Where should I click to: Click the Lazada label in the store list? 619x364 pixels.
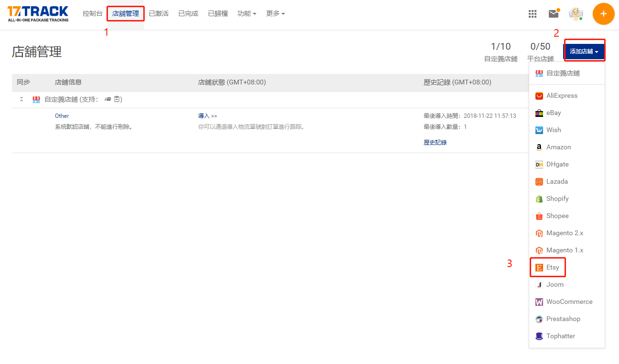(x=557, y=181)
